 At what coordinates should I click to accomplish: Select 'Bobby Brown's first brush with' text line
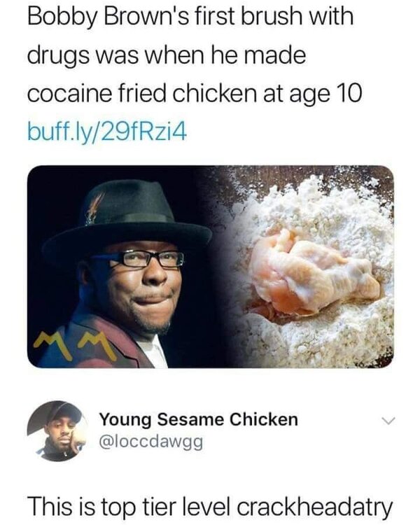(190, 16)
